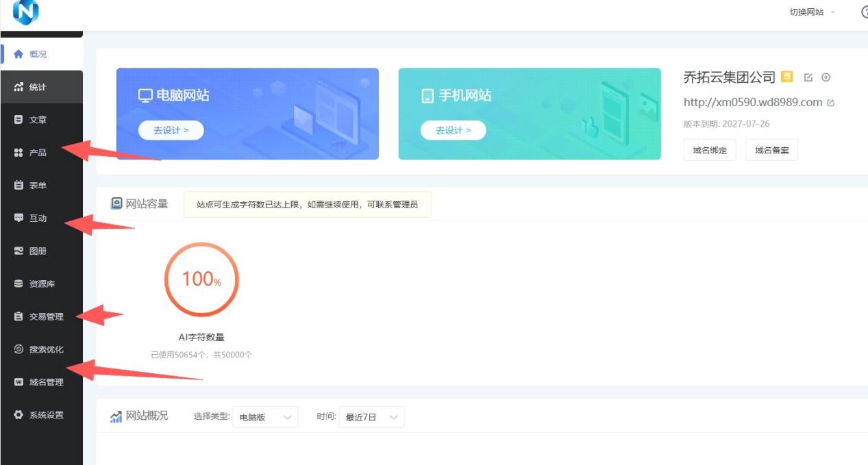Go to 搜索优化 in the sidebar
Viewport: 868px width, 465px height.
[x=46, y=349]
